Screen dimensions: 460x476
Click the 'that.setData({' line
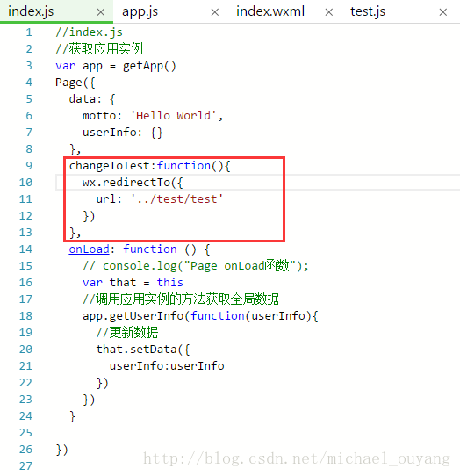coord(143,350)
